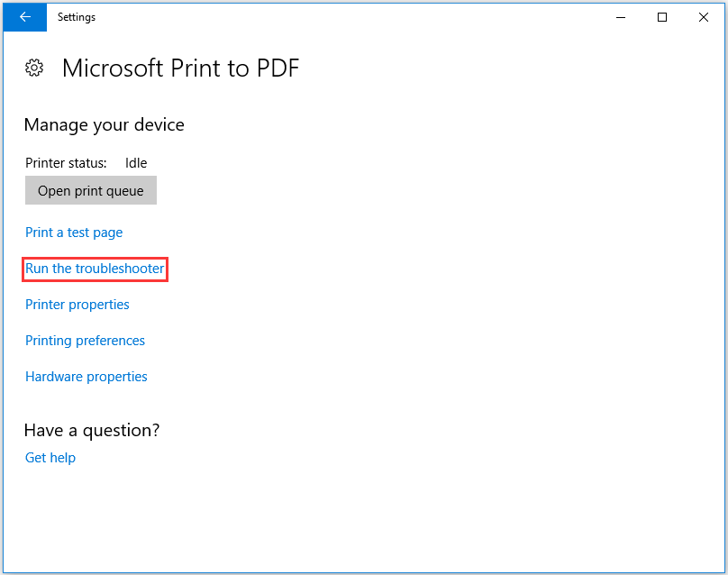Open Printing preferences
This screenshot has width=728, height=575.
(85, 340)
